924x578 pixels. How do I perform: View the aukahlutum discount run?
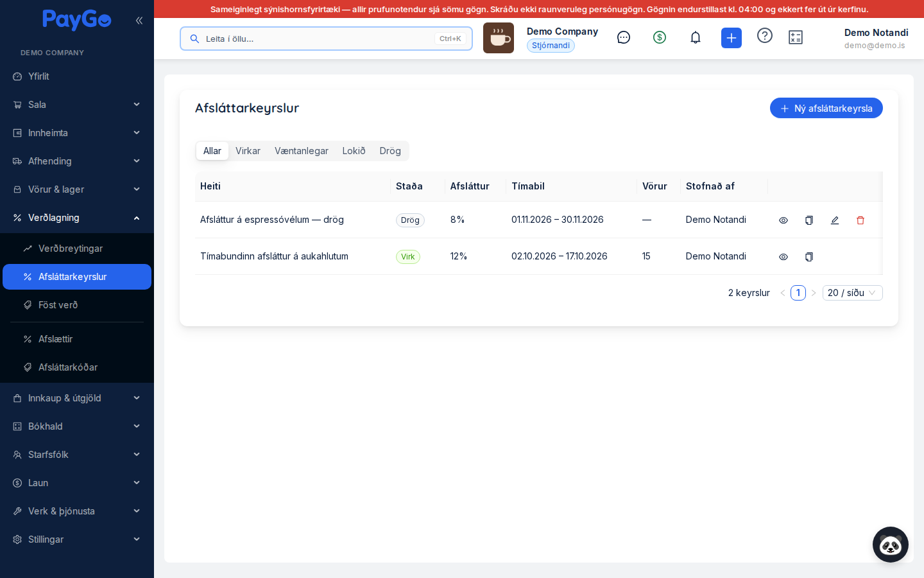point(783,257)
